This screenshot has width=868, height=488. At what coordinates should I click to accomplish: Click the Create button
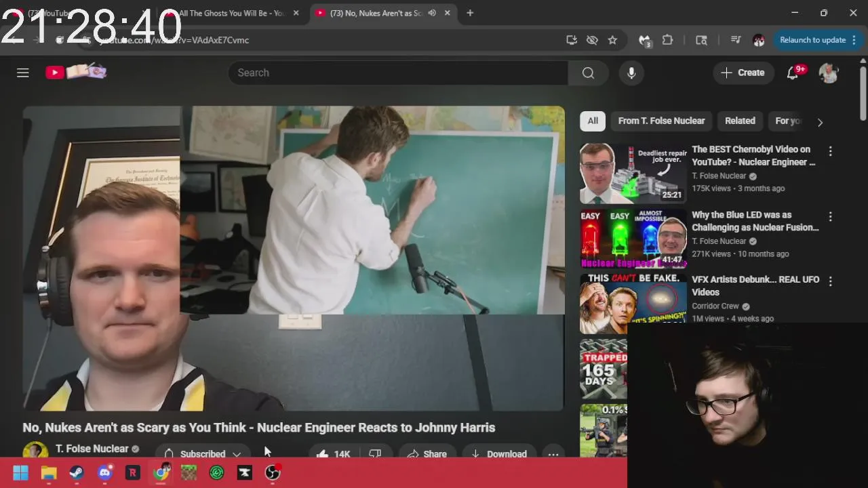pyautogui.click(x=743, y=73)
